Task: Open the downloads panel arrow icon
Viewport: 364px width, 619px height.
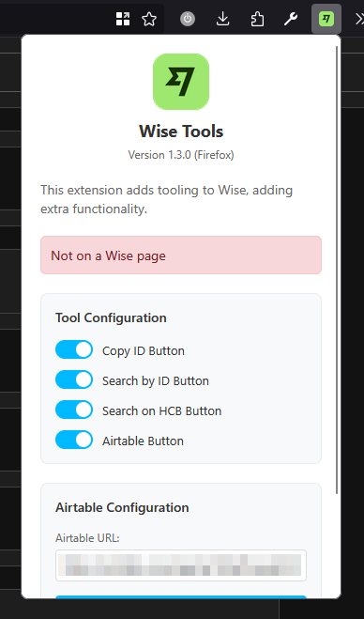Action: [x=223, y=19]
